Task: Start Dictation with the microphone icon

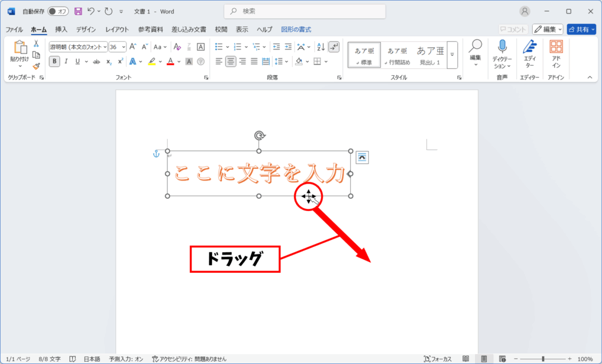Action: 502,54
